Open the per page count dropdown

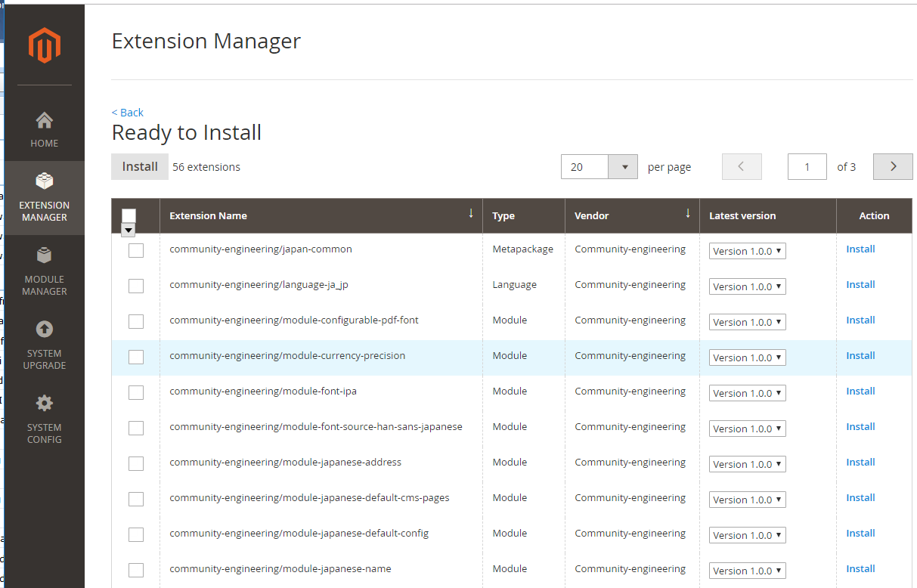(x=624, y=167)
